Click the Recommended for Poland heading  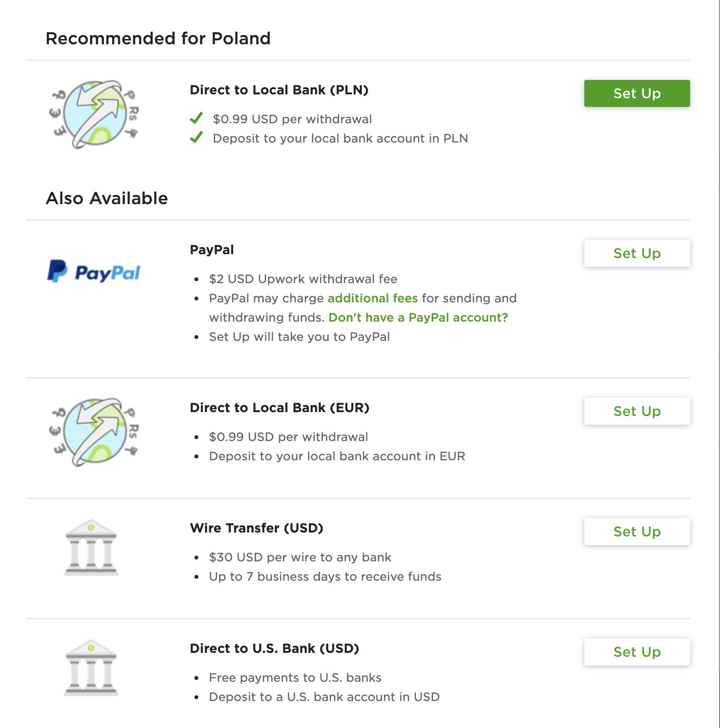(158, 39)
